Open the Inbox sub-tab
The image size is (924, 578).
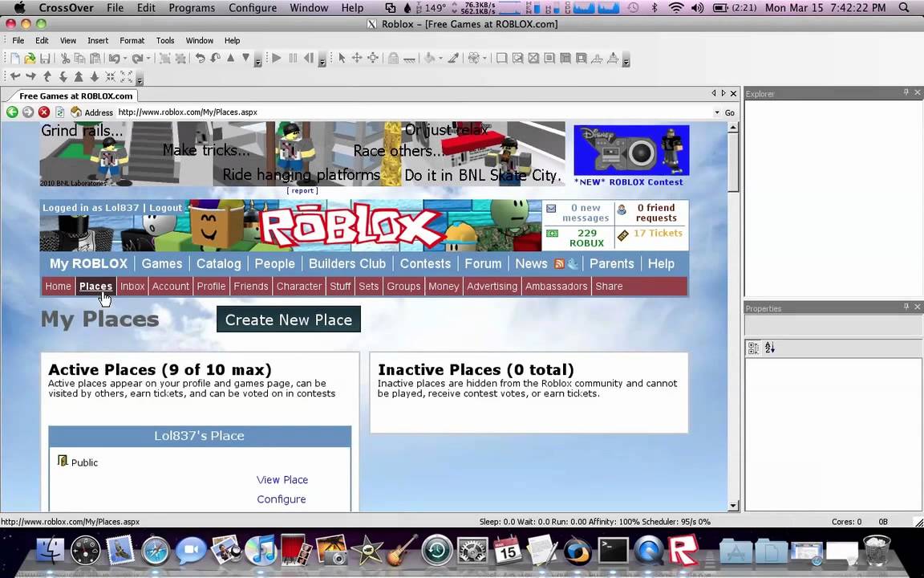(x=132, y=286)
